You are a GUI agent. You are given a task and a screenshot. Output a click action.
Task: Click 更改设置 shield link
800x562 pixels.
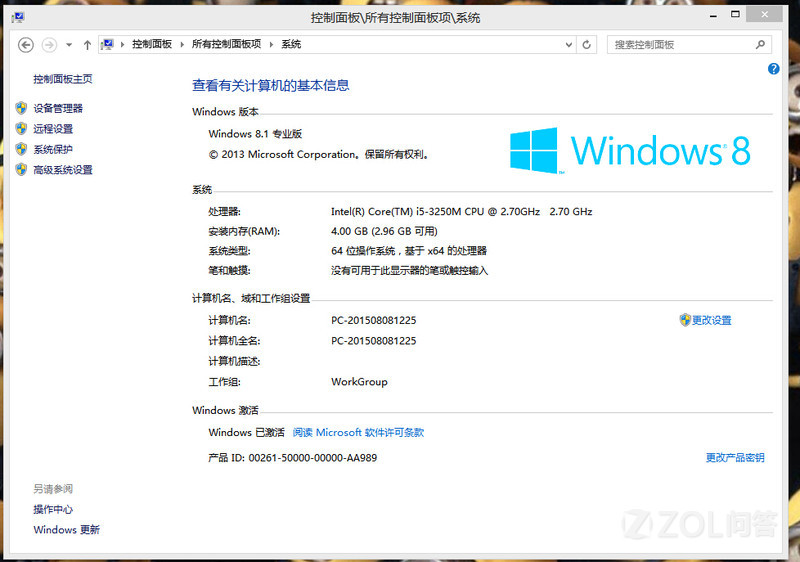[706, 320]
